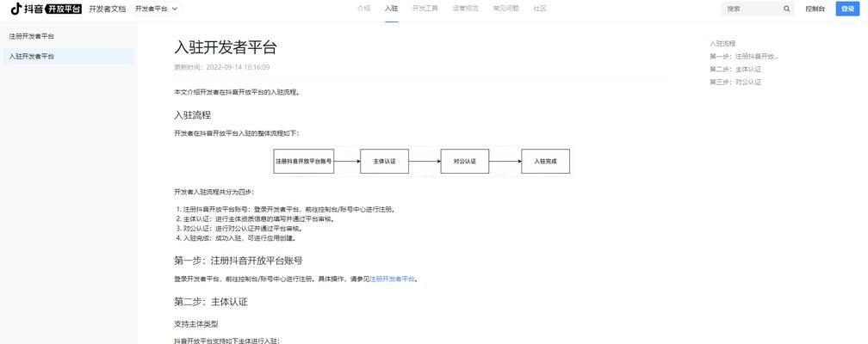Click the 入驻完成 flowchart box
The width and height of the screenshot is (868, 344).
[x=545, y=162]
